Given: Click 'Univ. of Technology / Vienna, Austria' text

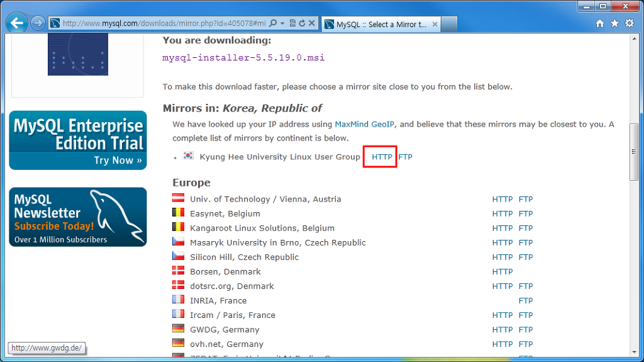Looking at the screenshot, I should click(265, 199).
